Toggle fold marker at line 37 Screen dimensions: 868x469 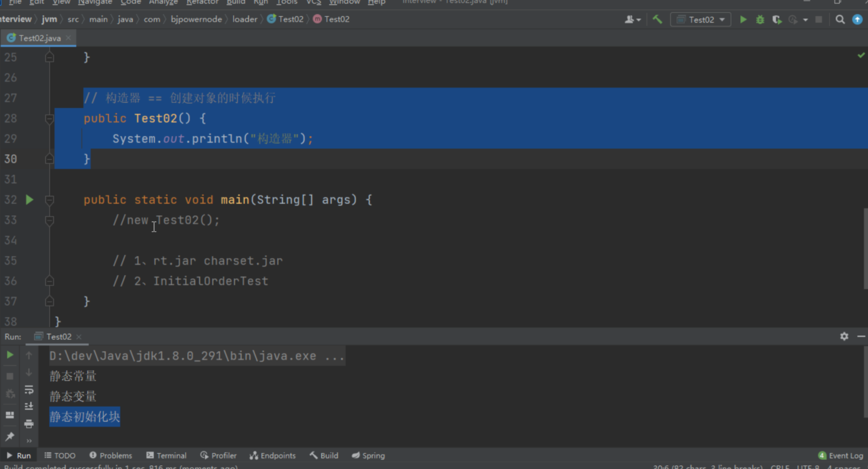[49, 301]
